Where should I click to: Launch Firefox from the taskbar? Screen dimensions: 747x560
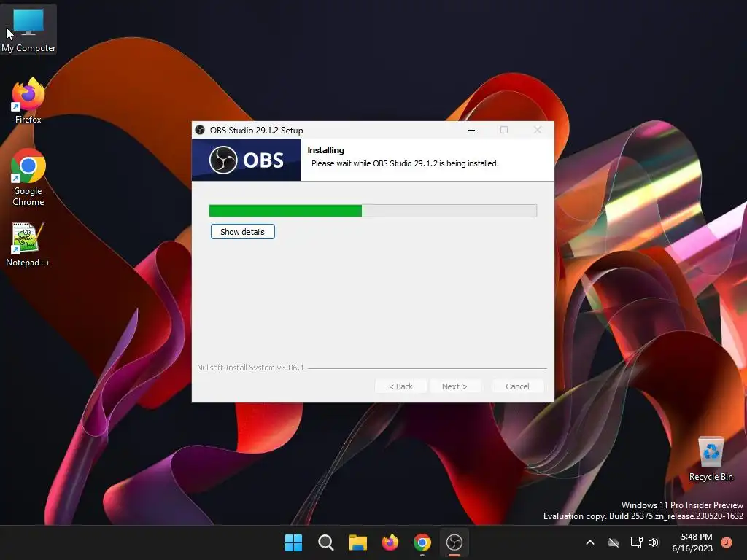pos(390,542)
